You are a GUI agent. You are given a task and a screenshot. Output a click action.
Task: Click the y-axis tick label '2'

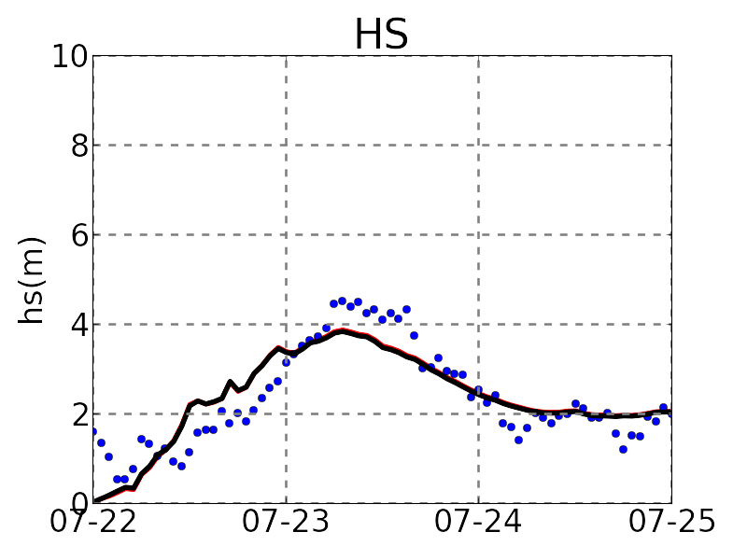point(80,414)
